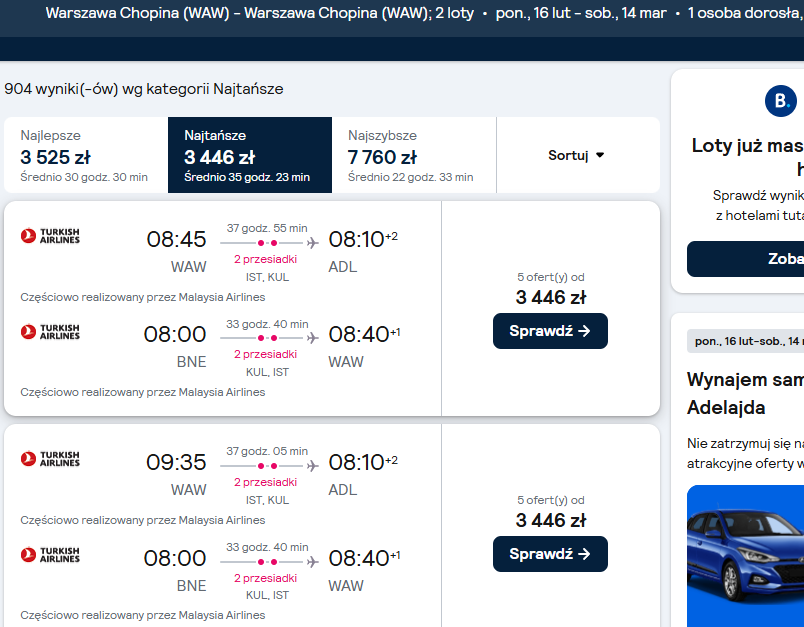Open the Sortuj dropdown

point(578,155)
